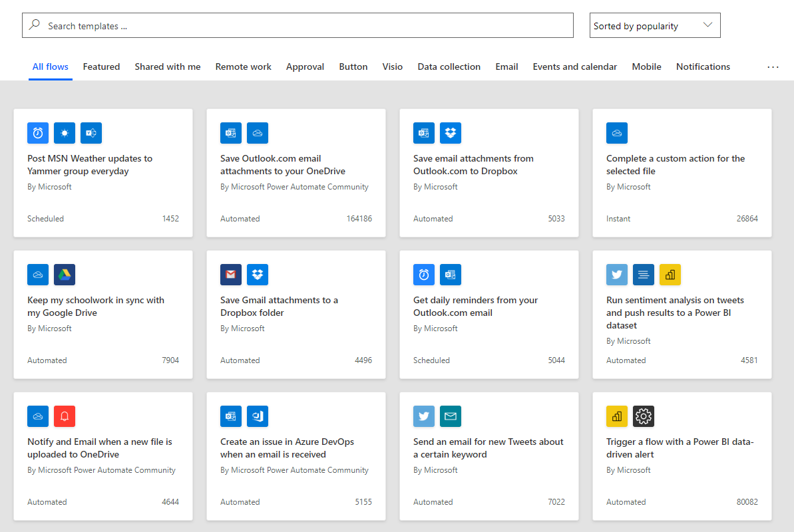Click the usage count 26864

[747, 219]
